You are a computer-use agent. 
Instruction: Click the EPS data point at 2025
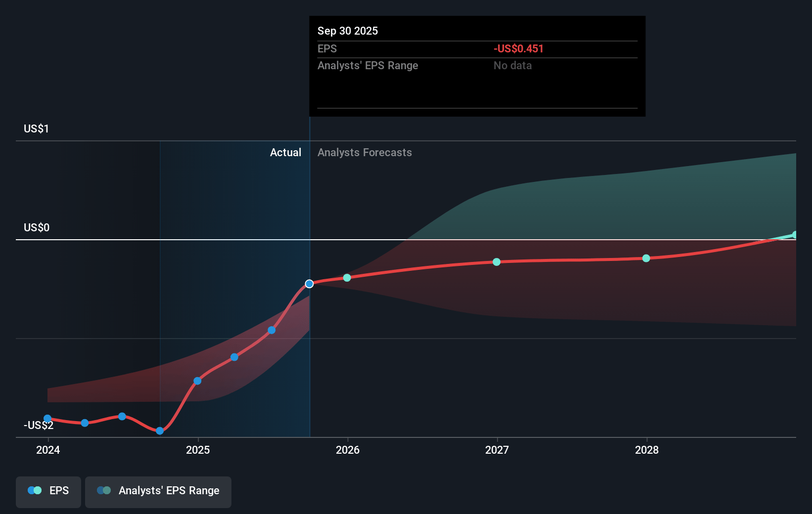(197, 381)
